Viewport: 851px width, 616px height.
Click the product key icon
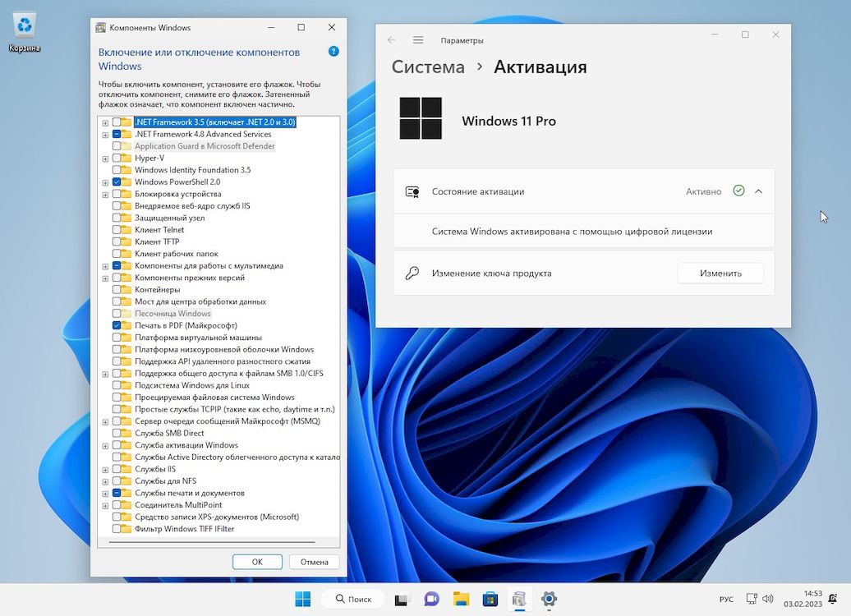coord(412,273)
